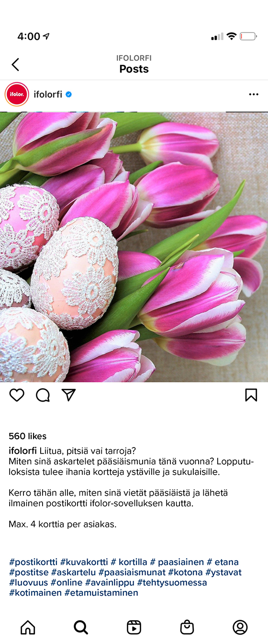268x644 pixels.
Task: Tap the ifolorfi username in the caption
Action: [23, 450]
